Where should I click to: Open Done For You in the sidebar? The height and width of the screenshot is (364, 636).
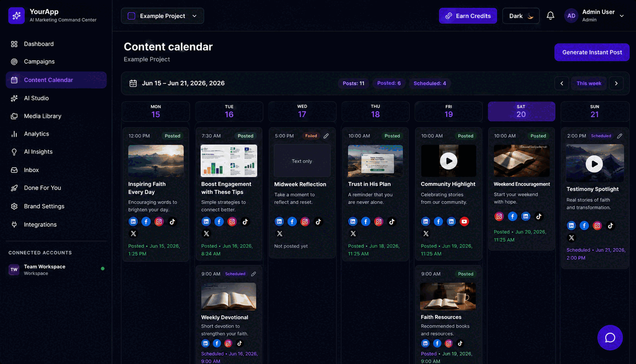tap(56, 188)
